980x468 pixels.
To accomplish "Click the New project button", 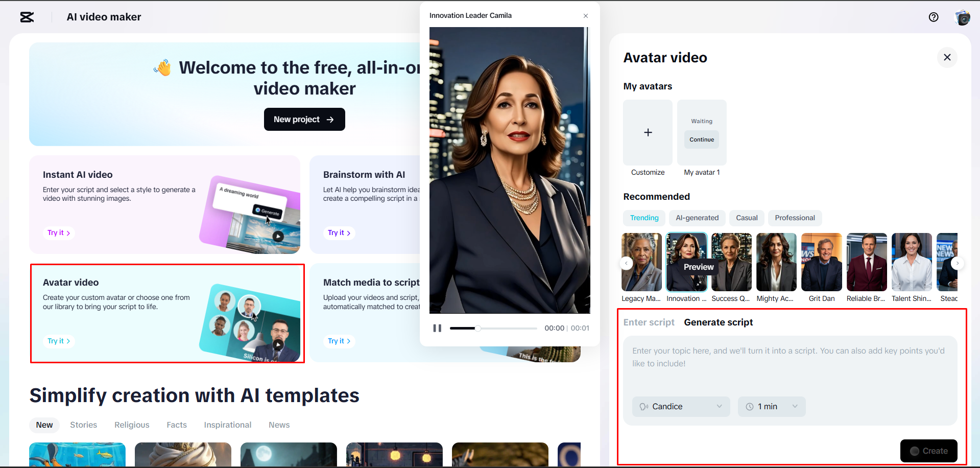I will pyautogui.click(x=304, y=119).
